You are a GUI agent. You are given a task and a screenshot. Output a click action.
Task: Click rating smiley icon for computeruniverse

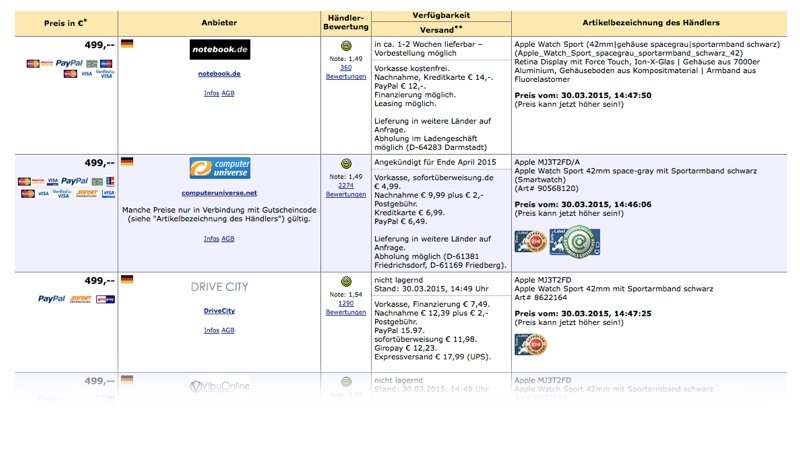(346, 164)
